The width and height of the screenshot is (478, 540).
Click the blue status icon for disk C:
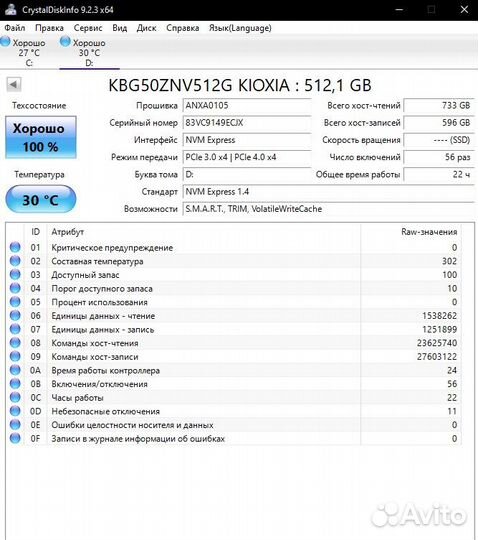coord(5,42)
